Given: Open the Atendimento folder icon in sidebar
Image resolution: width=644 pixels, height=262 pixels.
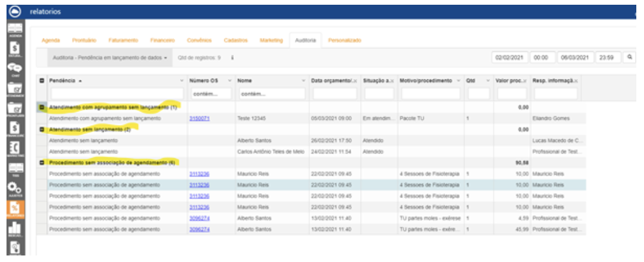Looking at the screenshot, I should [15, 90].
